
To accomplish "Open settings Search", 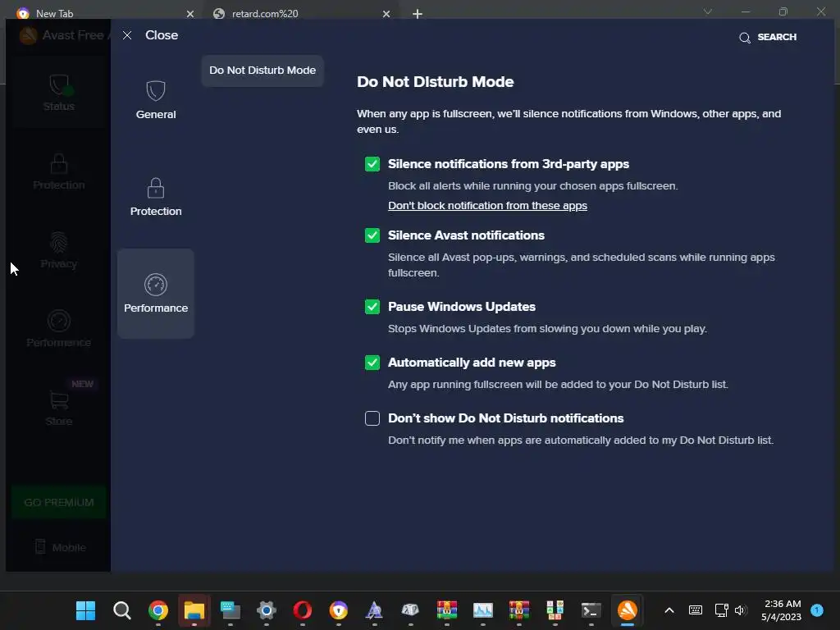I will [768, 37].
